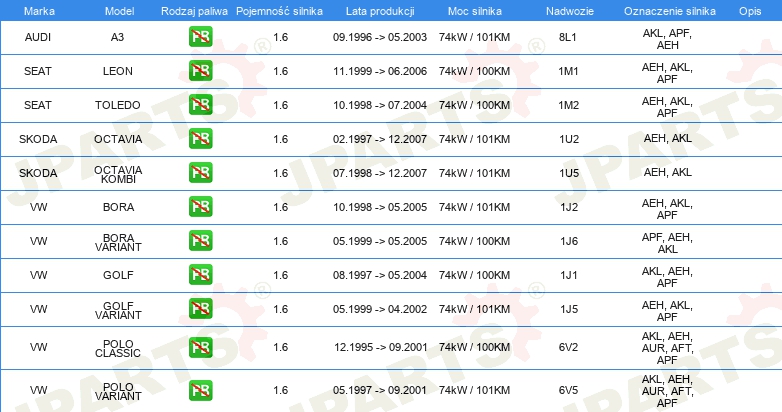Viewport: 782px width, 412px height.
Task: Click the fuel icon in SEAT LEON row
Action: 200,71
